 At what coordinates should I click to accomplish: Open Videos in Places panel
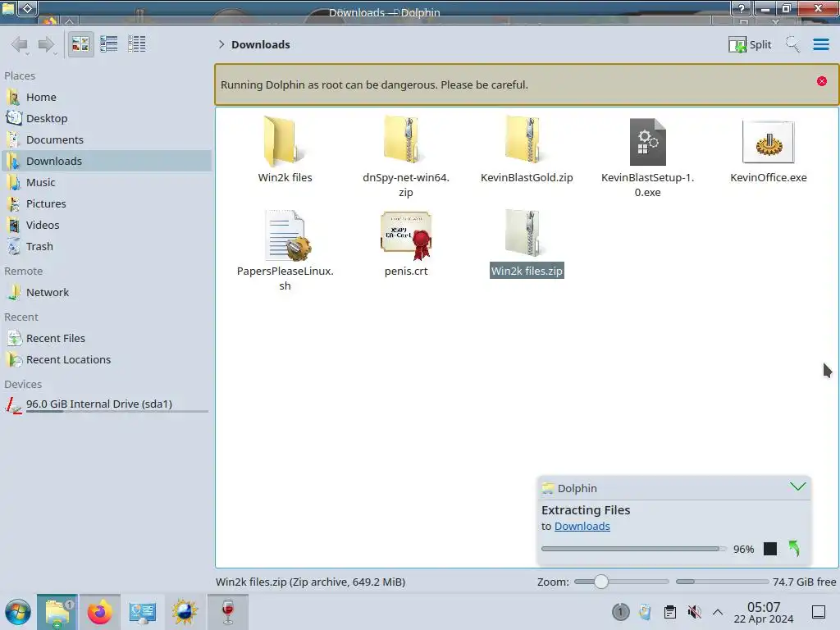coord(107,226)
